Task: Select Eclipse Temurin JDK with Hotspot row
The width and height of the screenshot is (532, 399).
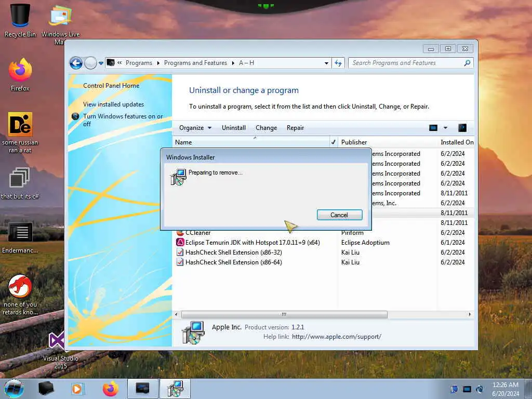Action: (x=252, y=243)
